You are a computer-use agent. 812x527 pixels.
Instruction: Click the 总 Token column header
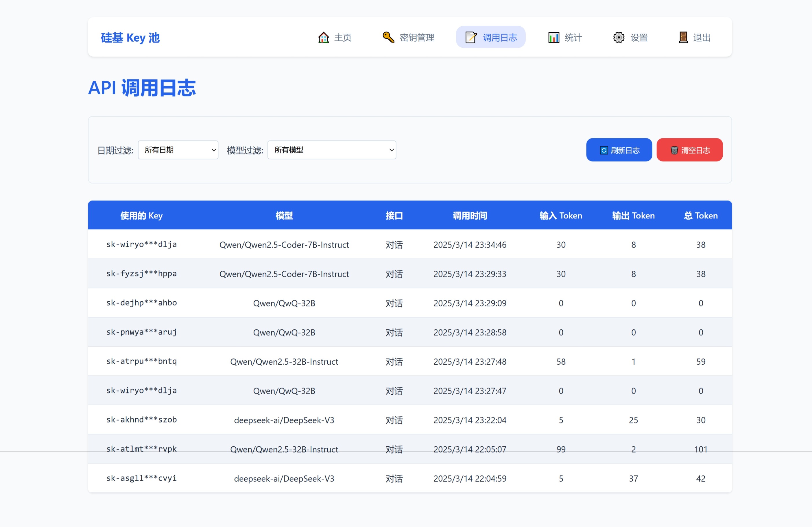click(x=700, y=215)
